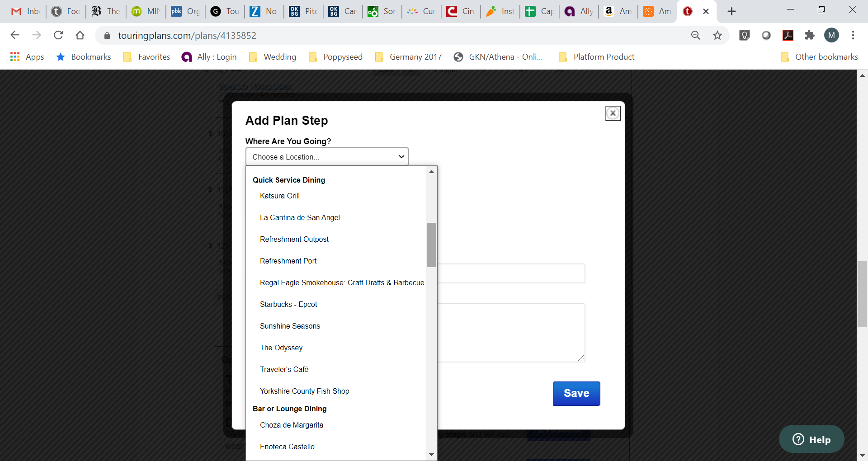The width and height of the screenshot is (868, 461).
Task: Bookmark page with the star icon
Action: (717, 35)
